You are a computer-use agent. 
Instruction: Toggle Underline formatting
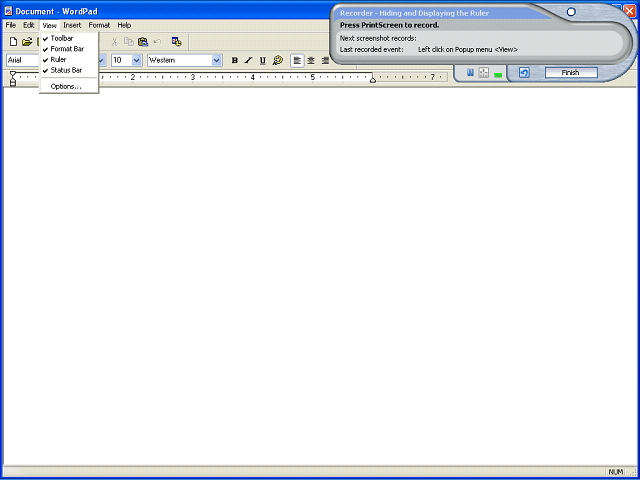pos(262,60)
